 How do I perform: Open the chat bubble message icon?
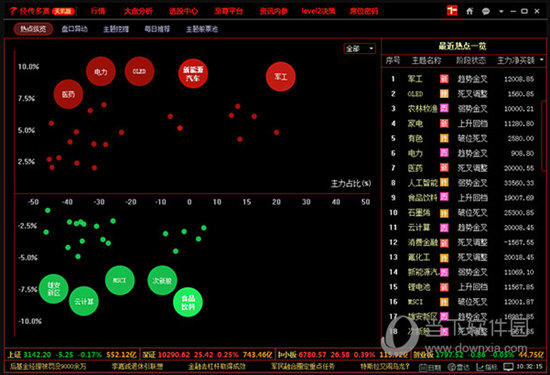485,12
